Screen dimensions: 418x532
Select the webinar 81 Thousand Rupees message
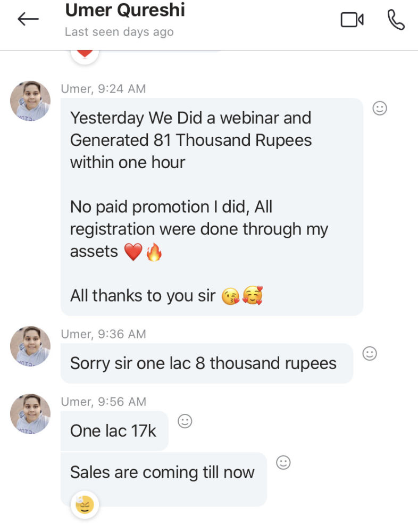coord(212,206)
